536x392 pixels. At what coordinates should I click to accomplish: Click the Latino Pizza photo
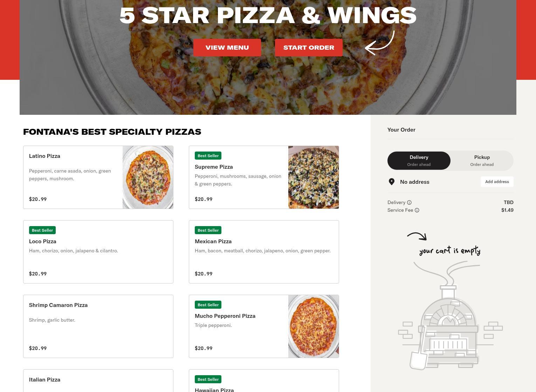(148, 177)
